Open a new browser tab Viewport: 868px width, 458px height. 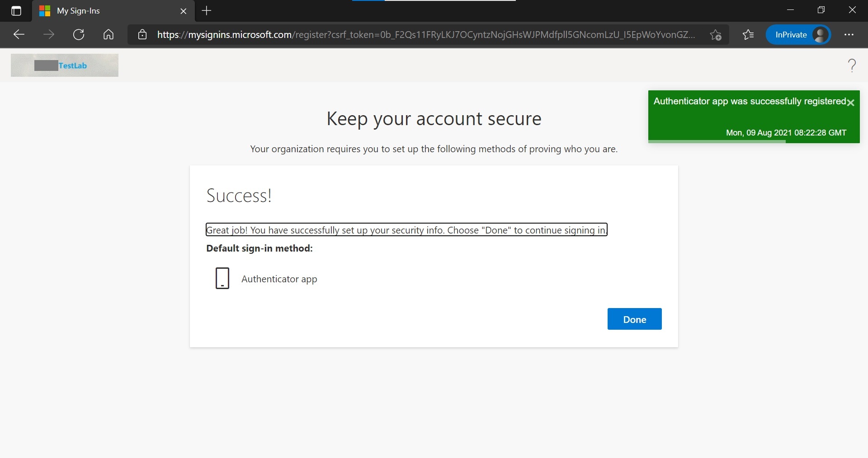[207, 11]
